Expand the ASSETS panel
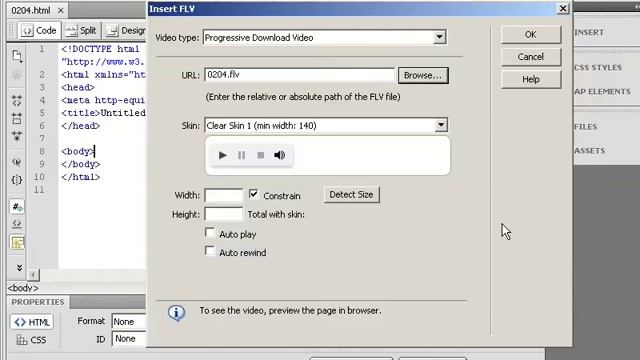The image size is (640, 360). 589,151
